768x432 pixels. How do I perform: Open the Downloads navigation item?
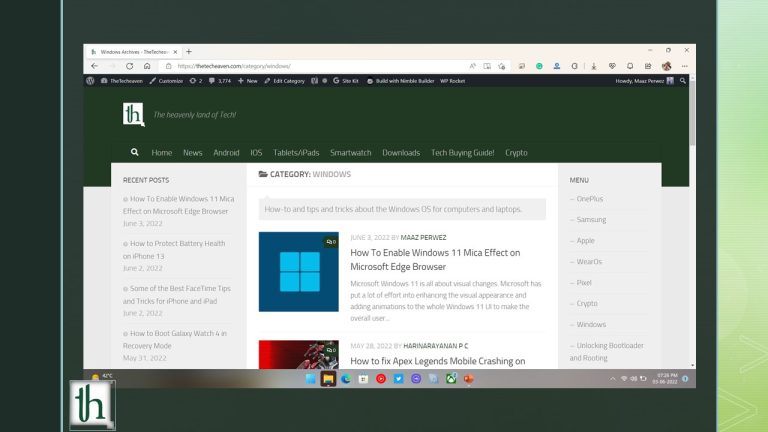click(401, 153)
